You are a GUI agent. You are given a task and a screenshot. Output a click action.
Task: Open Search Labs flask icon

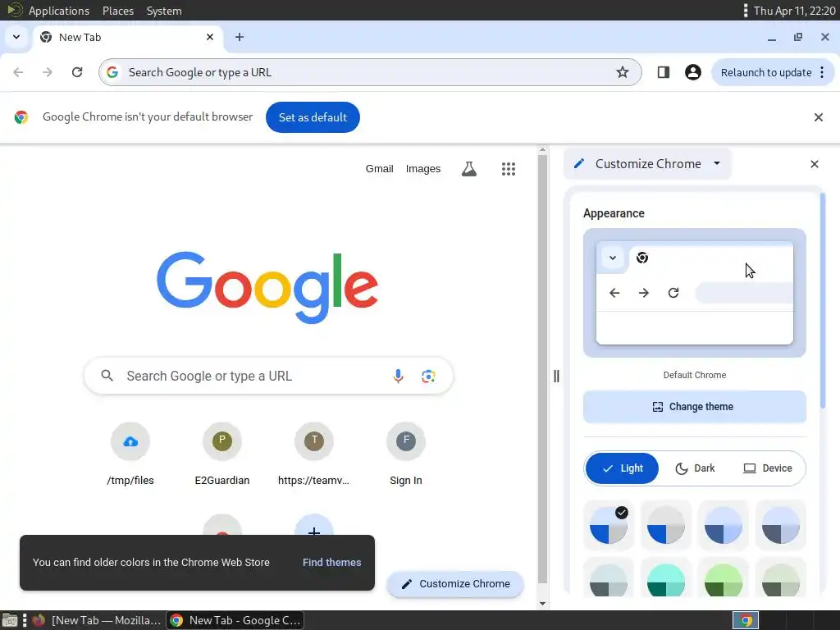tap(468, 169)
